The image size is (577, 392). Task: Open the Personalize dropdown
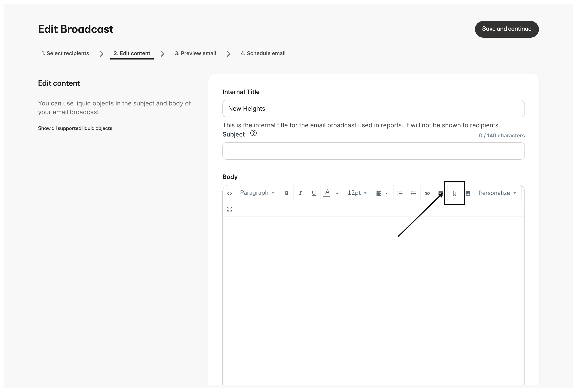click(x=497, y=193)
